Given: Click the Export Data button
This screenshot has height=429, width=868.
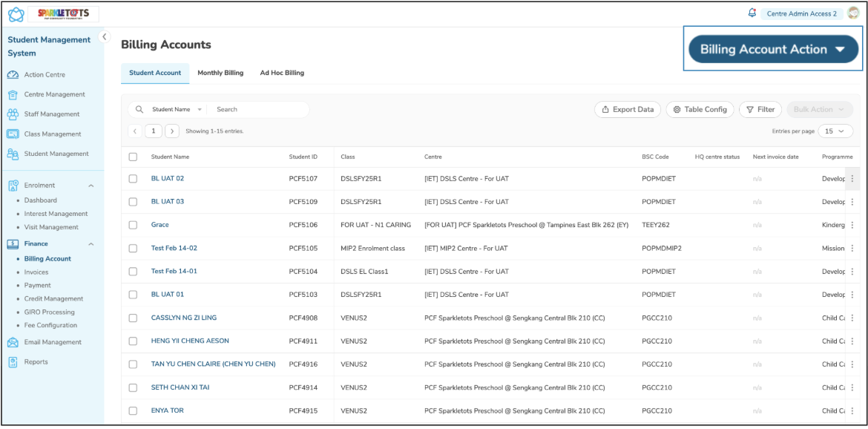Looking at the screenshot, I should click(628, 110).
